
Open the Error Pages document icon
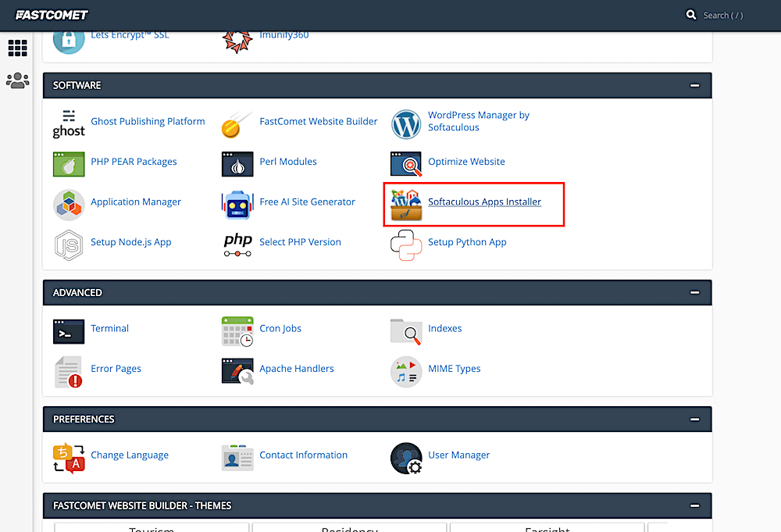click(69, 372)
